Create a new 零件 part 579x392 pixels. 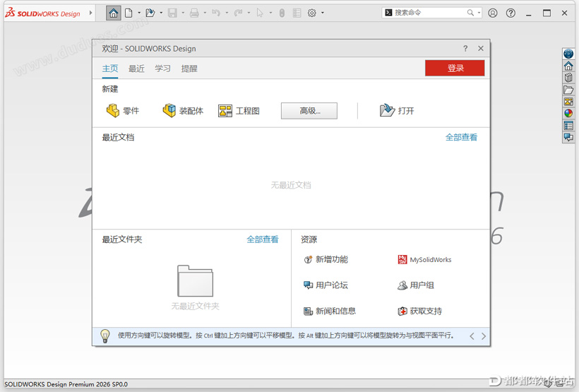(123, 110)
